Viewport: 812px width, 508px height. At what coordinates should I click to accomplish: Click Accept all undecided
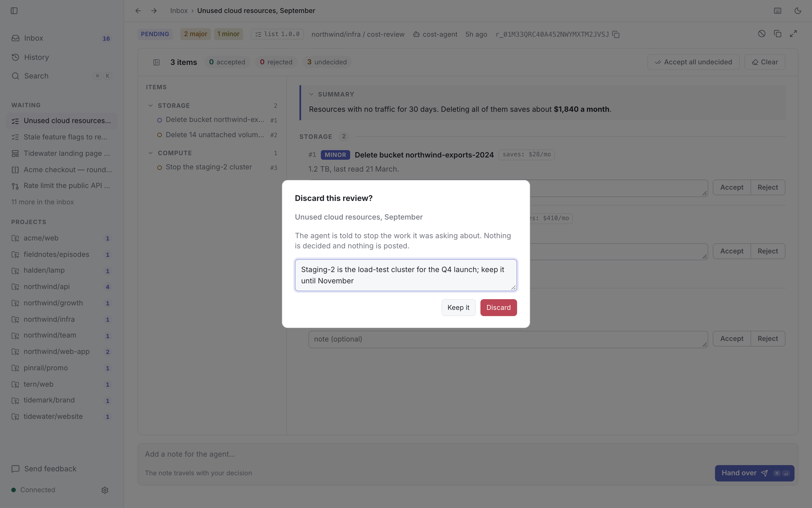[x=693, y=62]
